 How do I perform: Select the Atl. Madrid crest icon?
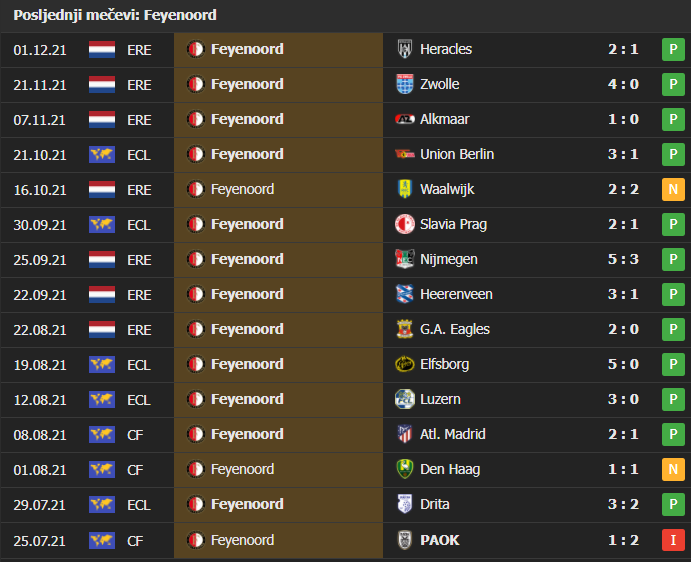[x=405, y=434]
